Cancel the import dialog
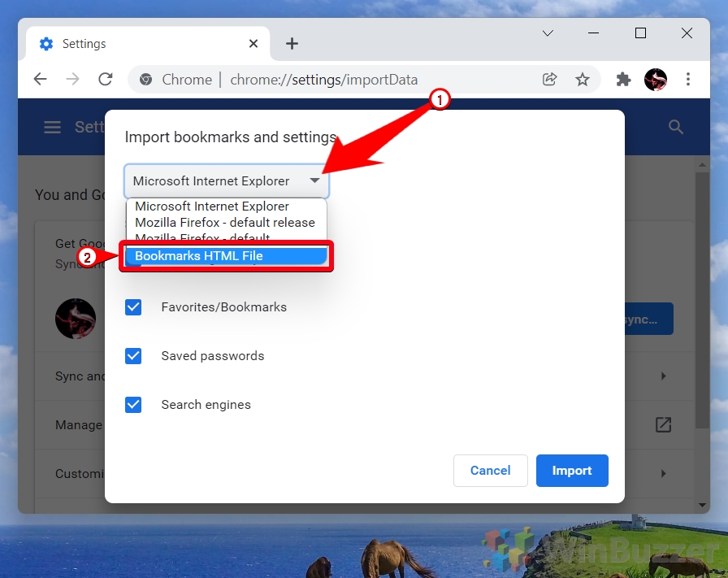This screenshot has width=728, height=578. [x=490, y=470]
